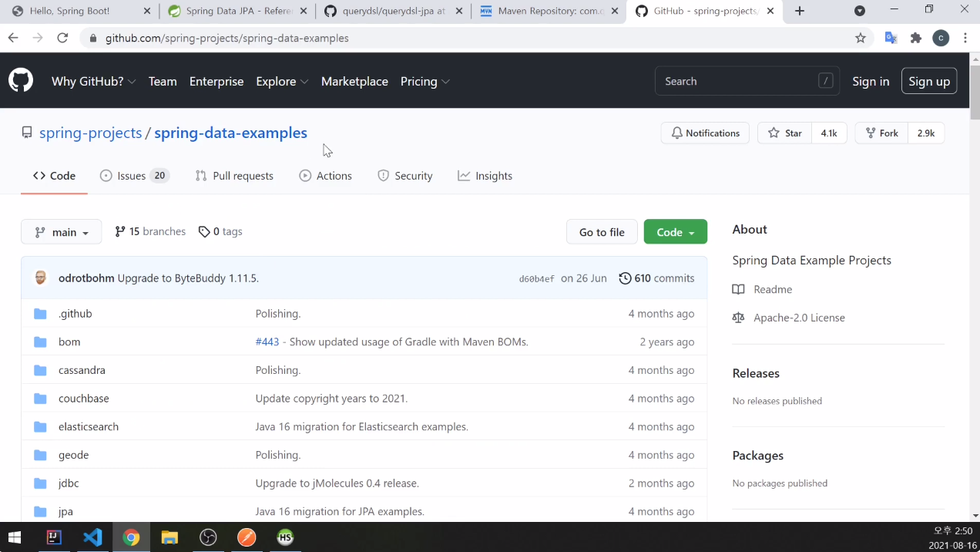Click the cassandra folder icon

click(41, 370)
